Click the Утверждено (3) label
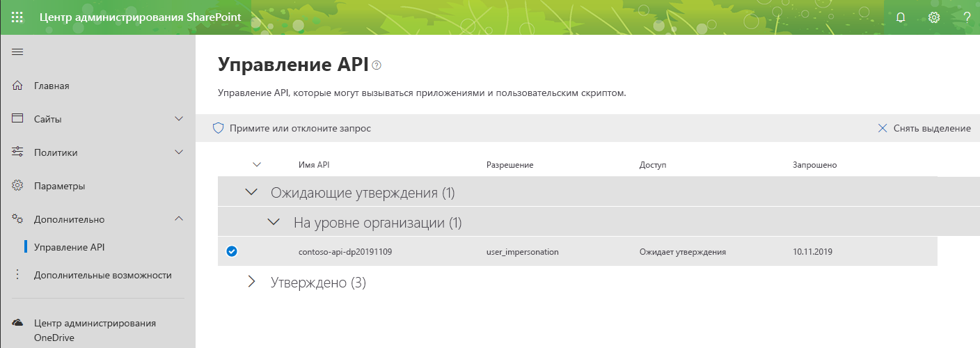The height and width of the screenshot is (348, 980). [318, 283]
